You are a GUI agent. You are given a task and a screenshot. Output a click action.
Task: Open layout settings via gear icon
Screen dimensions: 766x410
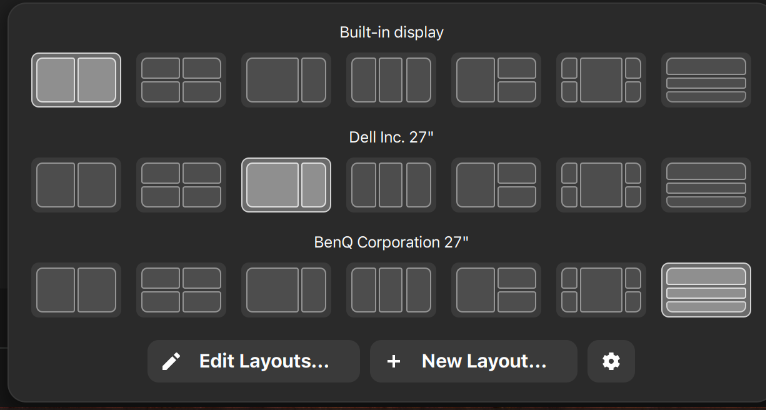611,361
